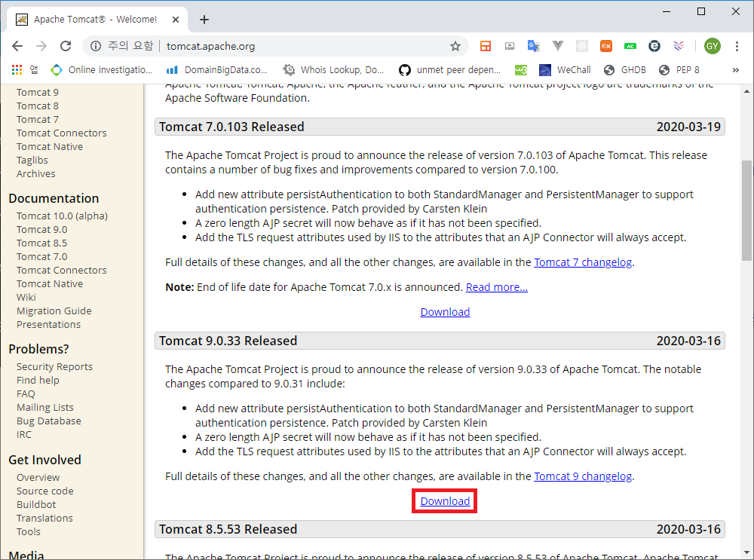Screen dimensions: 754x560
Task: Open Tomcat Native under downloads
Action: coord(50,147)
